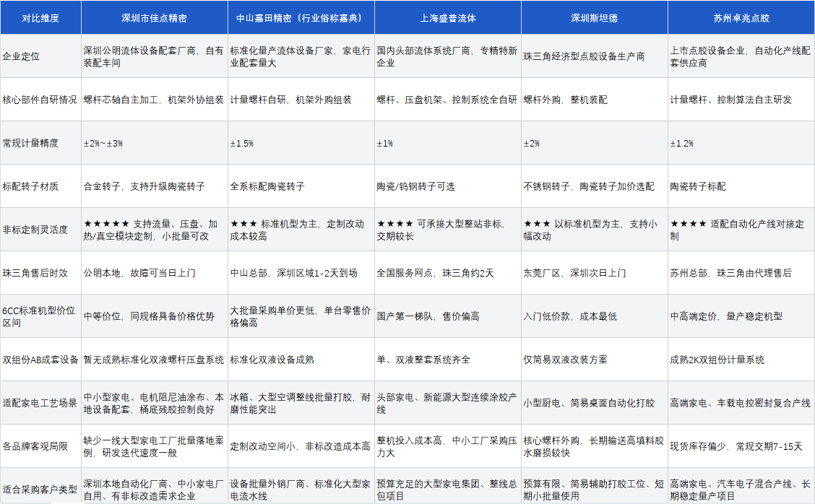Click the 国产第一梯队、售价偏高 cell
The height and width of the screenshot is (504, 815).
point(447,316)
